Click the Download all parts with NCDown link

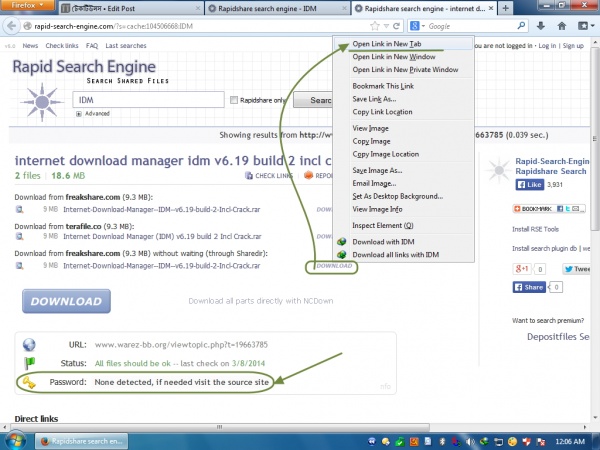pos(261,301)
